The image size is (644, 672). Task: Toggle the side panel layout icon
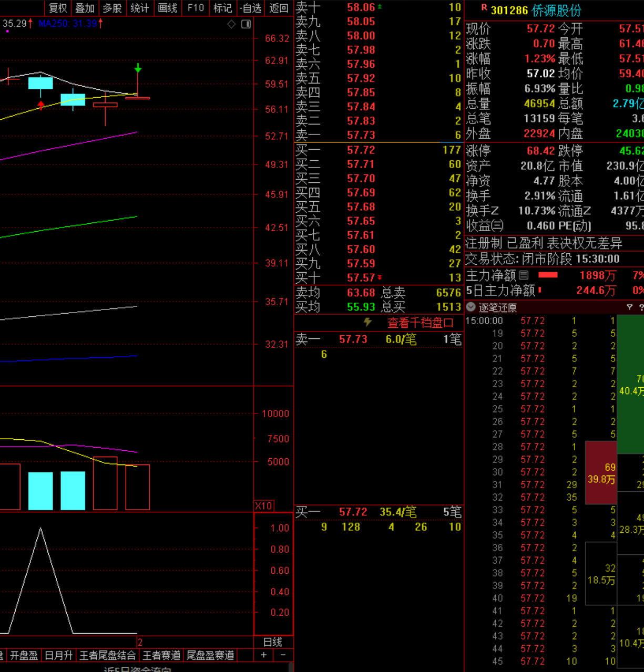point(246,24)
